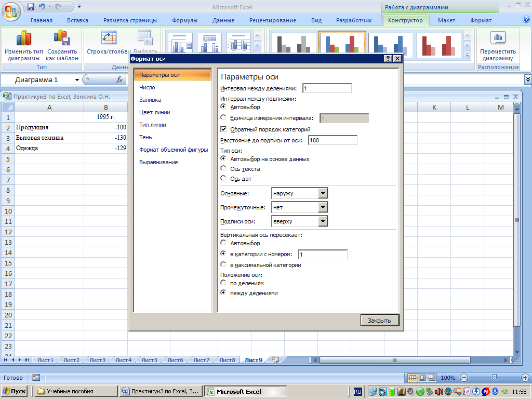532x399 pixels.
Task: Click the horizontal scrollbar thumb
Action: point(395,360)
